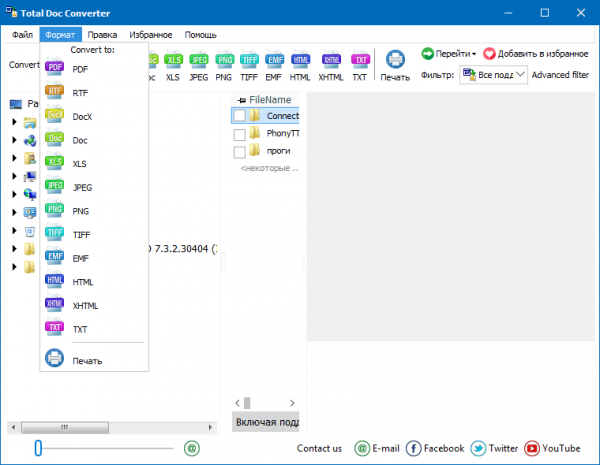The height and width of the screenshot is (465, 600).
Task: Click the zoom slider handle at bottom
Action: pyautogui.click(x=38, y=448)
